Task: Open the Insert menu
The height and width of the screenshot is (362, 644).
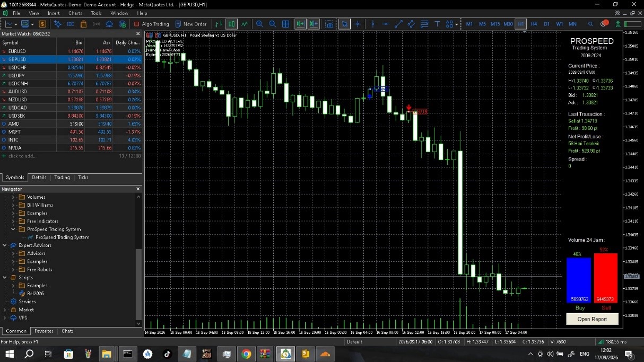Action: click(54, 13)
